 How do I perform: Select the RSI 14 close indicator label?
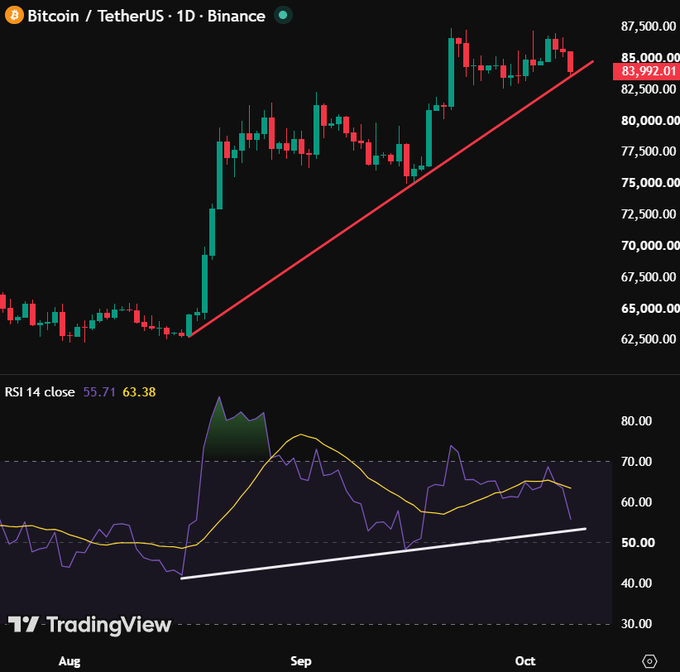pyautogui.click(x=40, y=392)
